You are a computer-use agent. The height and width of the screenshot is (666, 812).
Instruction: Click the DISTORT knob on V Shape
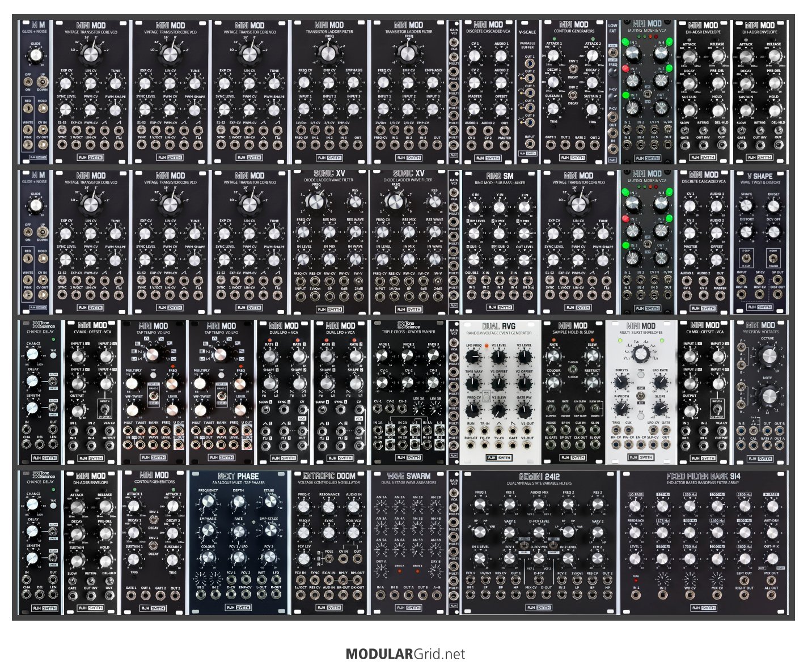747,232
